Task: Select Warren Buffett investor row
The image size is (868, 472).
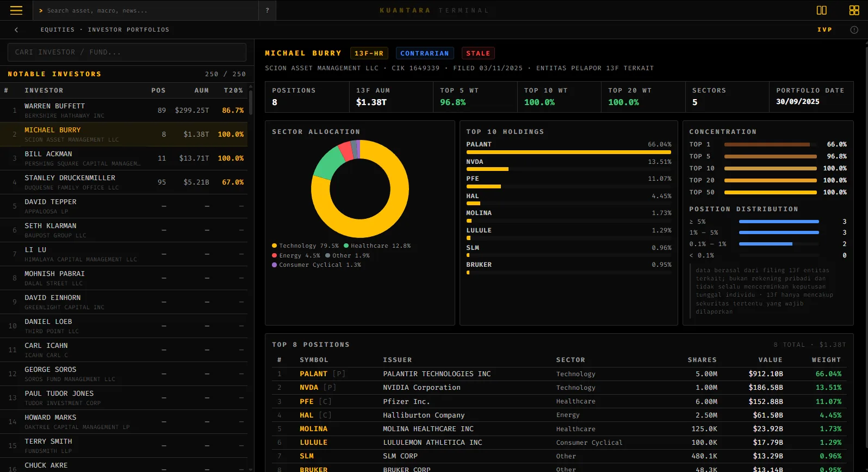Action: [x=123, y=111]
